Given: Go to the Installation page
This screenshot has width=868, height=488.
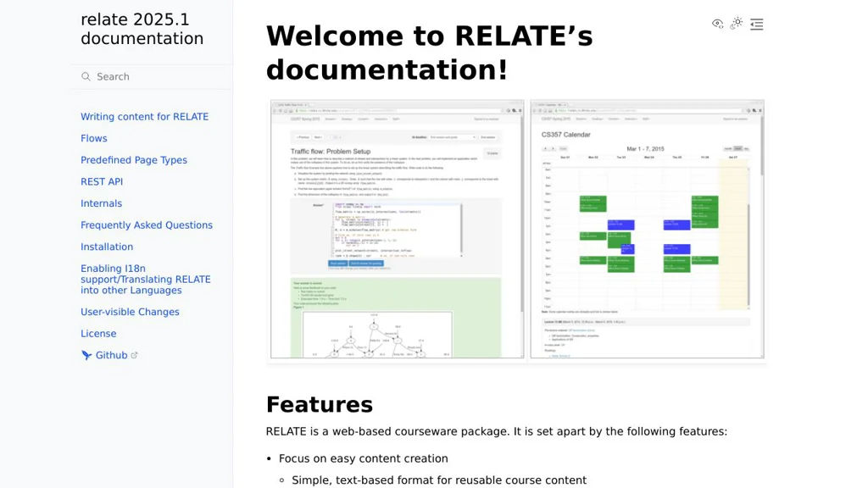Looking at the screenshot, I should pos(107,247).
